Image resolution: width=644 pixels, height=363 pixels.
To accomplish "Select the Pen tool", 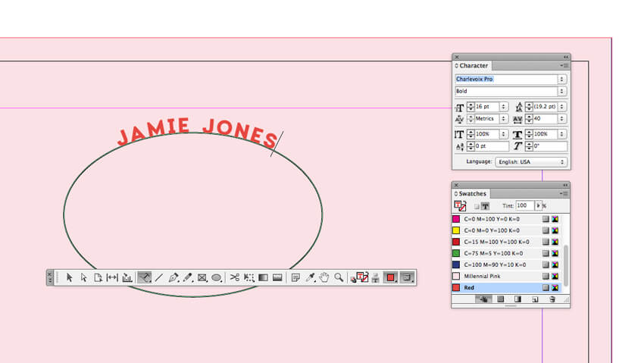I will [x=174, y=277].
